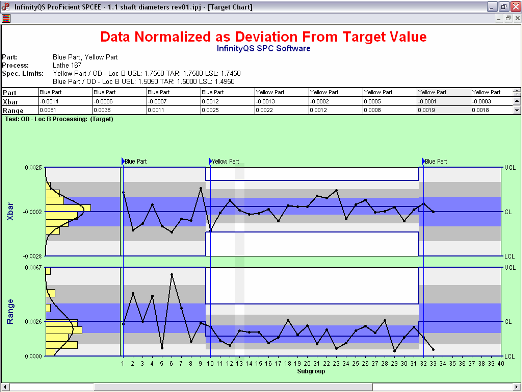Click the Xbar data point at subgroup 23

[x=337, y=190]
